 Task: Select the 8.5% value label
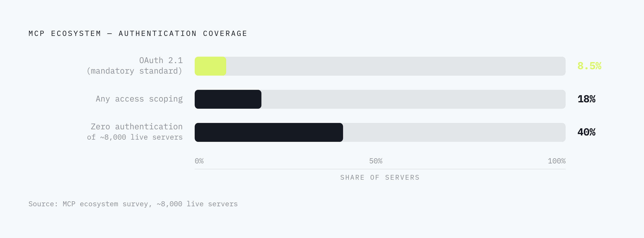pos(589,66)
